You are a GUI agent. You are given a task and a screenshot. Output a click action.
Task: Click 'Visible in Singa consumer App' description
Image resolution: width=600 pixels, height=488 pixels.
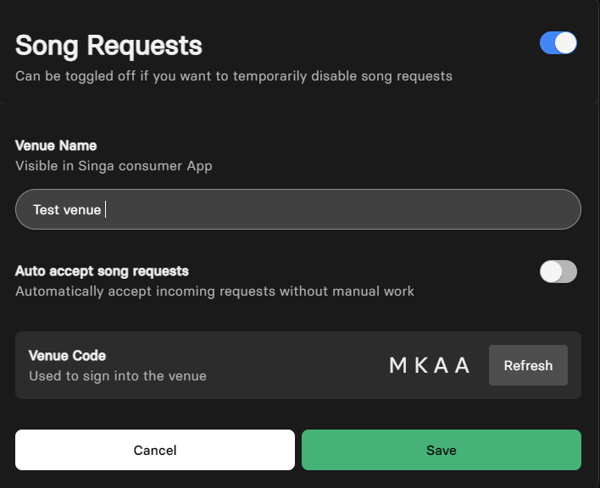tap(114, 166)
